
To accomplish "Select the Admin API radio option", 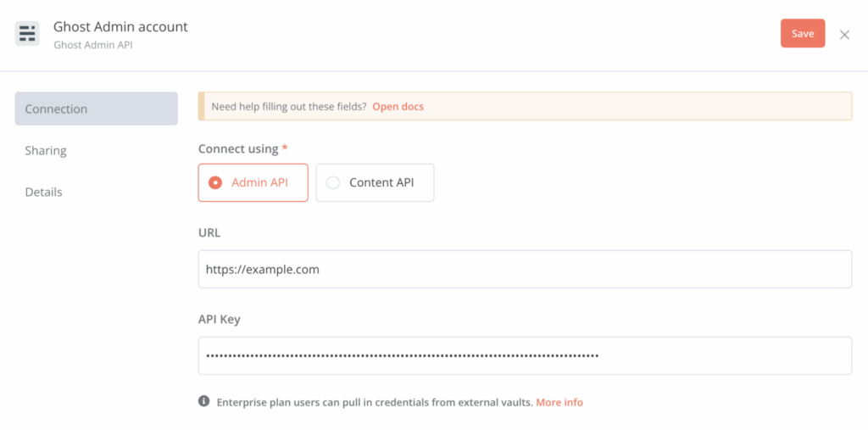I will [x=253, y=182].
